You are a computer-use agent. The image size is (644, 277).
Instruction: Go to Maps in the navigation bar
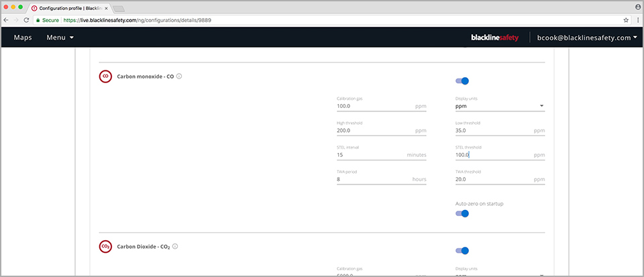click(x=23, y=38)
